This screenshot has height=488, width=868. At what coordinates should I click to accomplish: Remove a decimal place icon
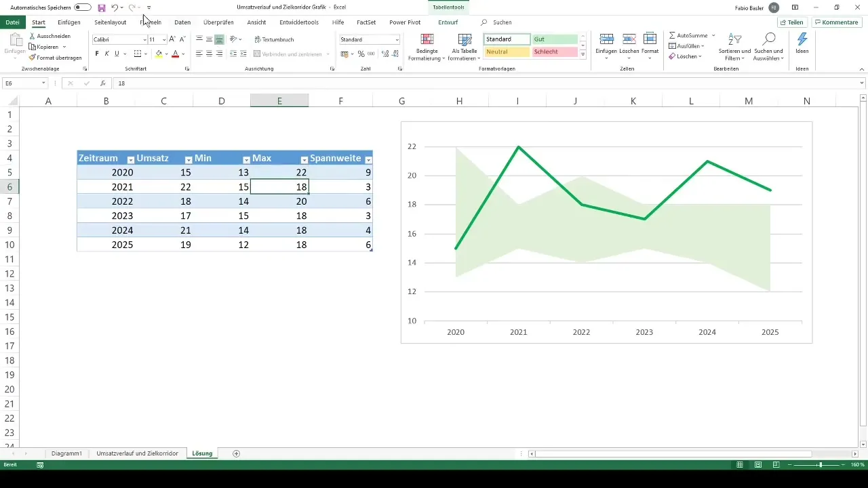tap(395, 54)
